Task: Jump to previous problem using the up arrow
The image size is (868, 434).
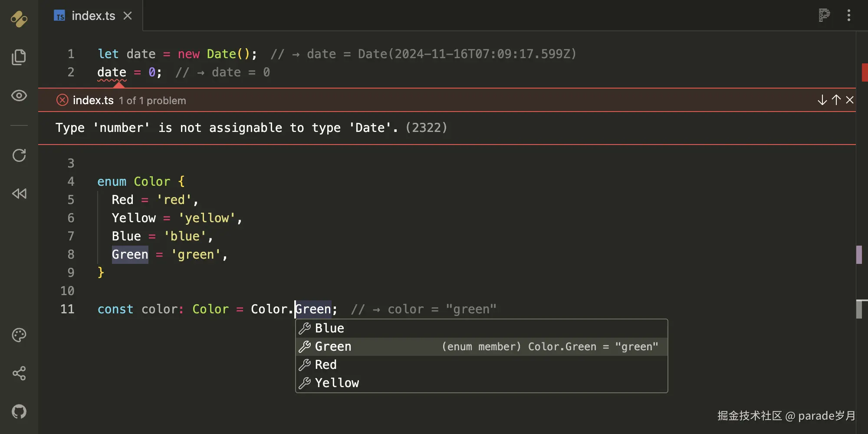Action: coord(835,100)
